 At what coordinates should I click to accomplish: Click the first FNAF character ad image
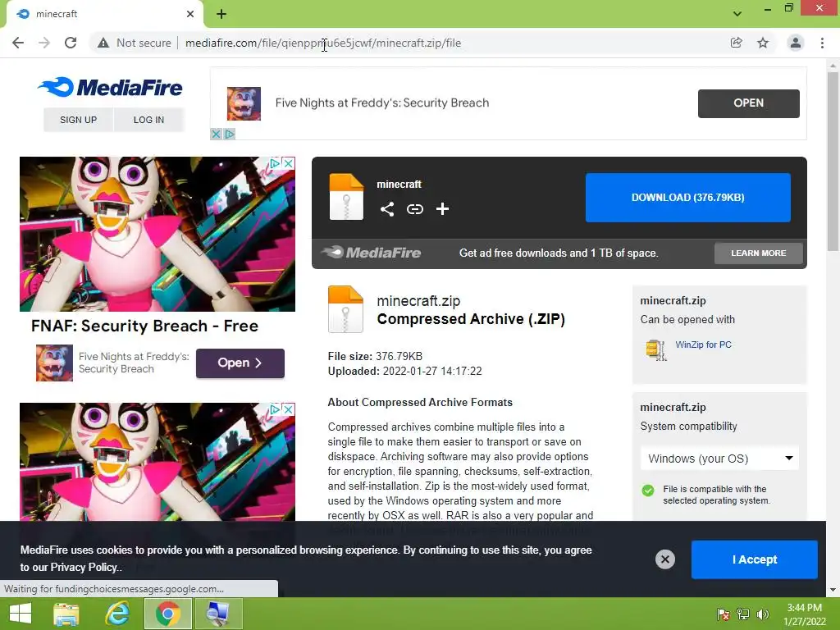point(157,234)
